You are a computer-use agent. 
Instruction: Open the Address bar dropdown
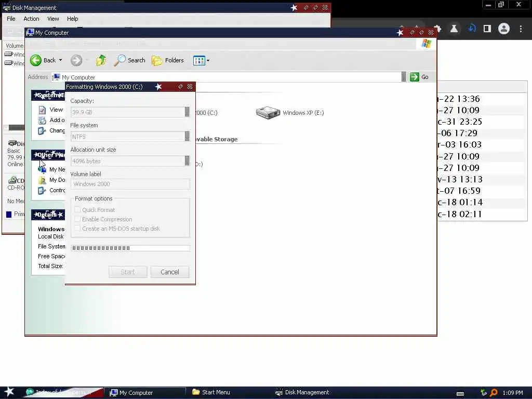pyautogui.click(x=403, y=77)
